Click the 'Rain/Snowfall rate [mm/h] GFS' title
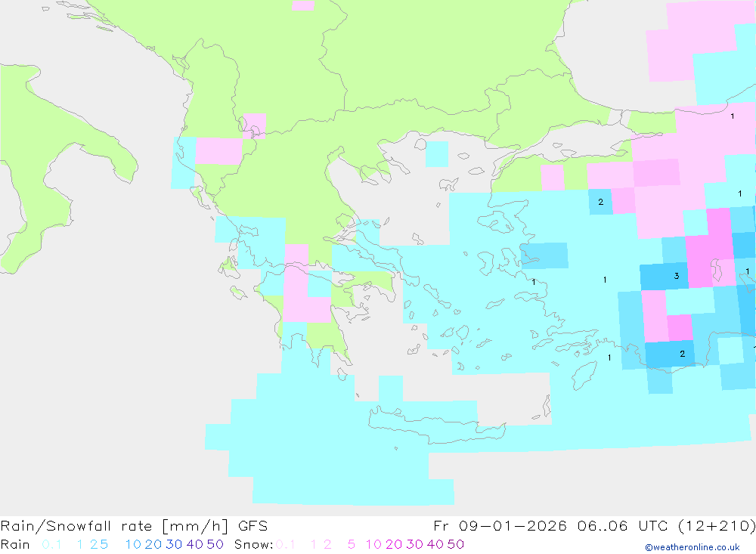 pos(134,526)
